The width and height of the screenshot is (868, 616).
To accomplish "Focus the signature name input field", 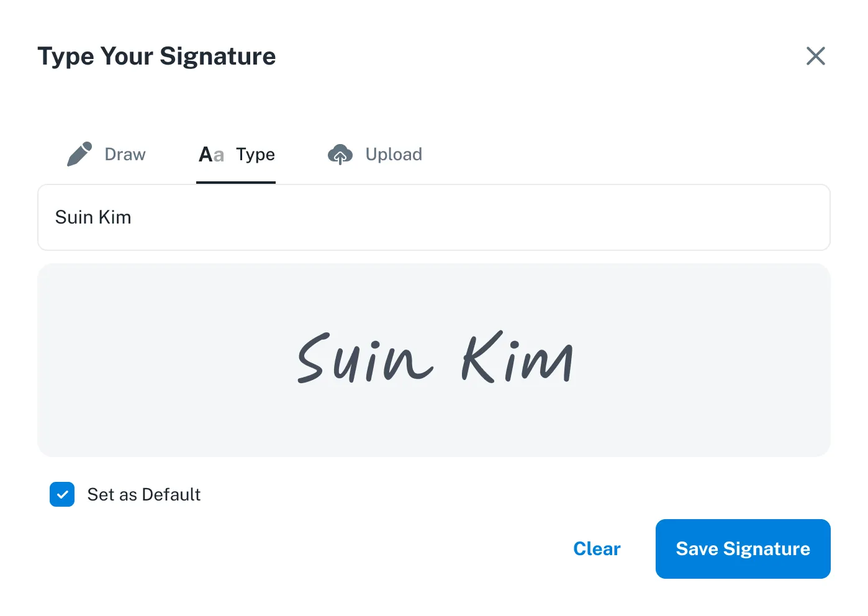I will 433,217.
